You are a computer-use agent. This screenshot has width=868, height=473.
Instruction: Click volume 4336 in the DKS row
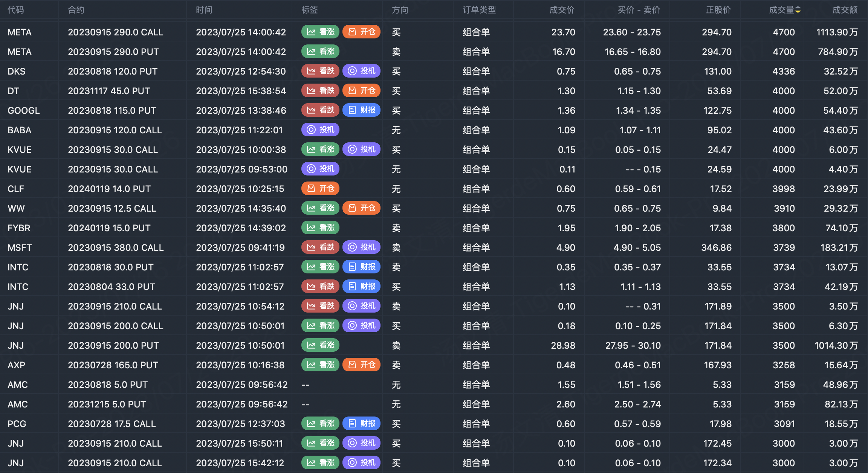(784, 71)
